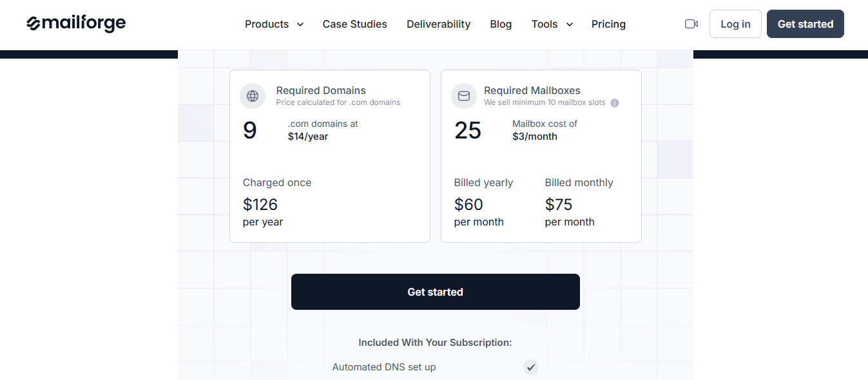Click 'Included With Your Subscription:' heading
This screenshot has height=380, width=868.
coord(436,343)
